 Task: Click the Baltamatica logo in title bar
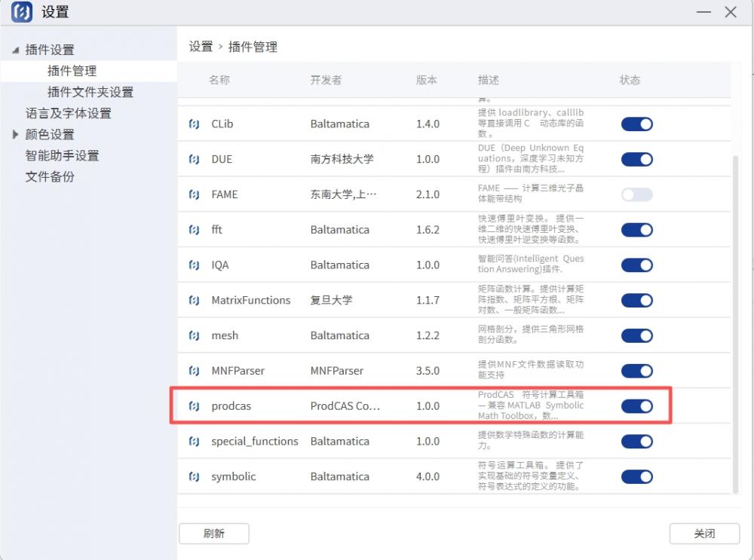tap(22, 12)
